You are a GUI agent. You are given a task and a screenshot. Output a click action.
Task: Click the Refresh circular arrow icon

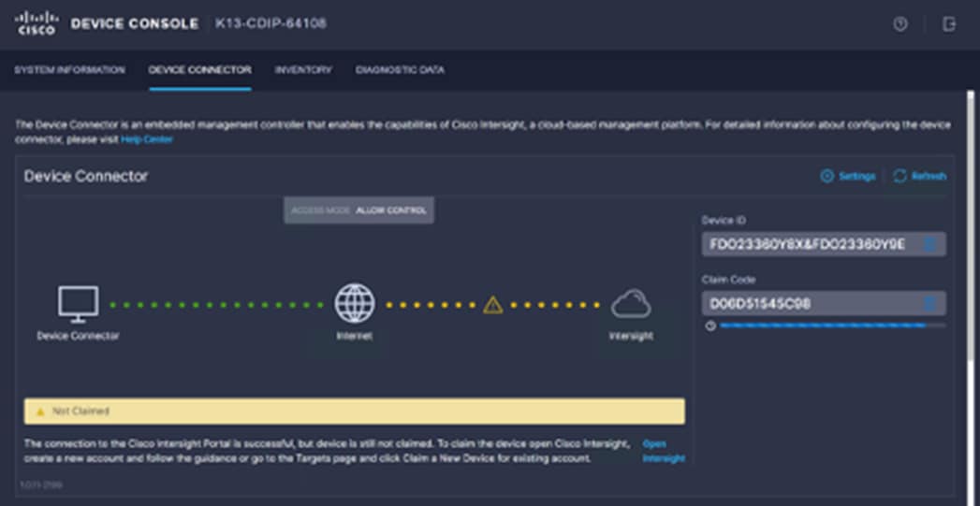coord(900,176)
